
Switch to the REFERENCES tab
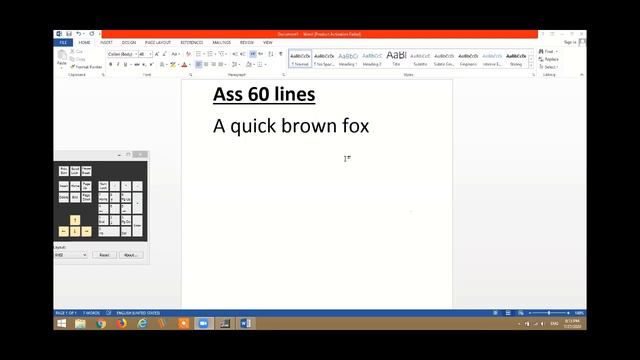(191, 42)
